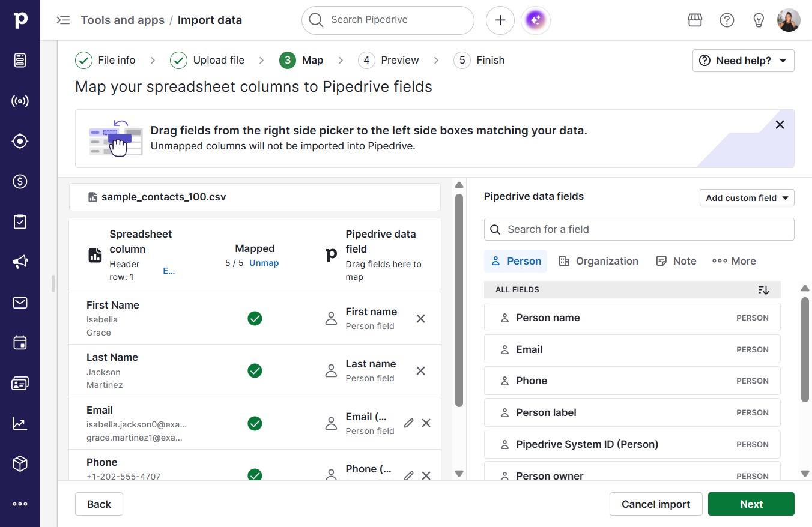The image size is (812, 527).
Task: Go to the Finish step
Action: tap(479, 60)
